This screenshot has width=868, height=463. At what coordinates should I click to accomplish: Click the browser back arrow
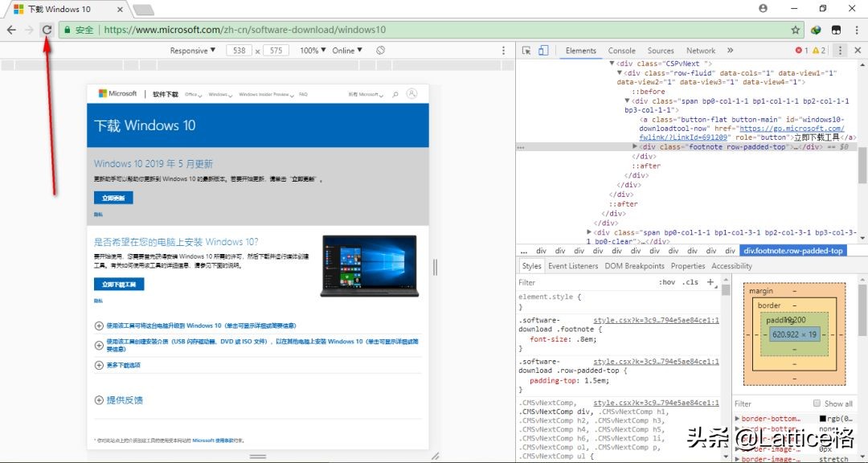coord(11,30)
